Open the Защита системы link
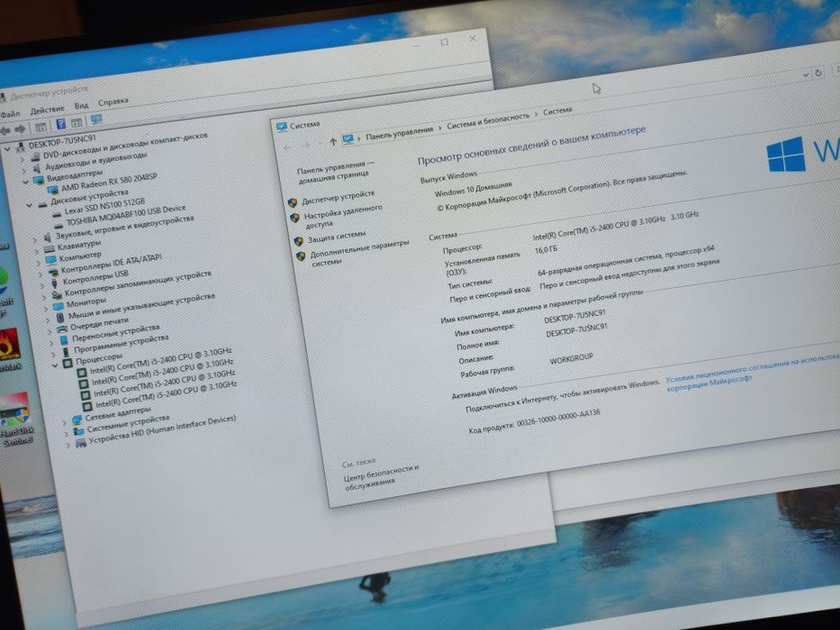The height and width of the screenshot is (630, 840). pos(337,237)
